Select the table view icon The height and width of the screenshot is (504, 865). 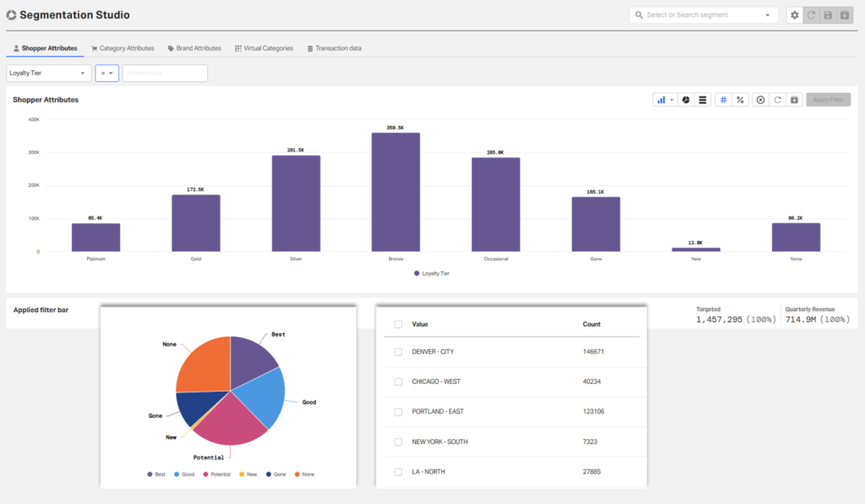[703, 99]
